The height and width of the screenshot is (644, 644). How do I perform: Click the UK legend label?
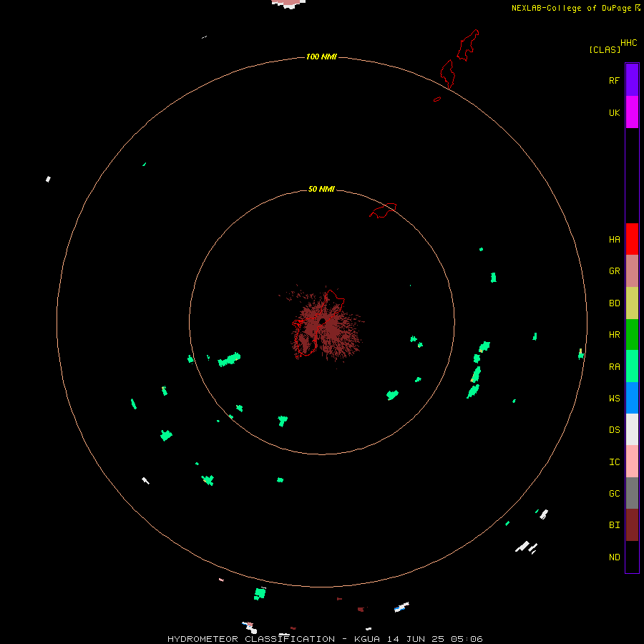tap(614, 112)
